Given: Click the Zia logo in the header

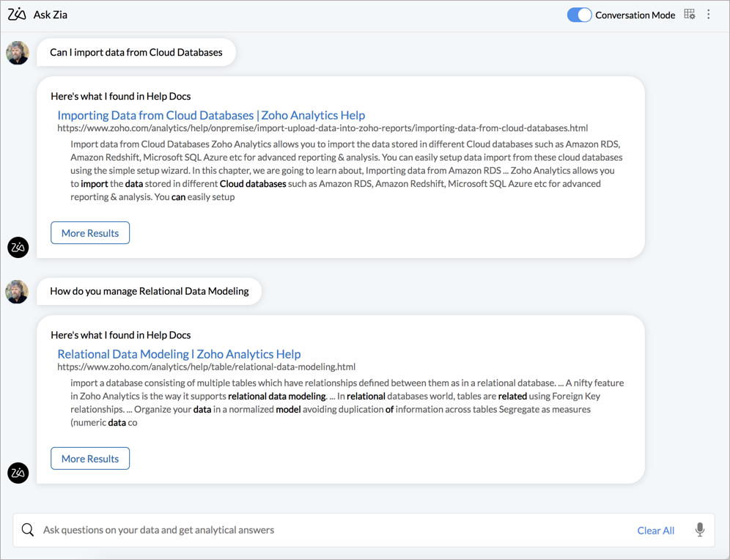Looking at the screenshot, I should click(x=17, y=15).
